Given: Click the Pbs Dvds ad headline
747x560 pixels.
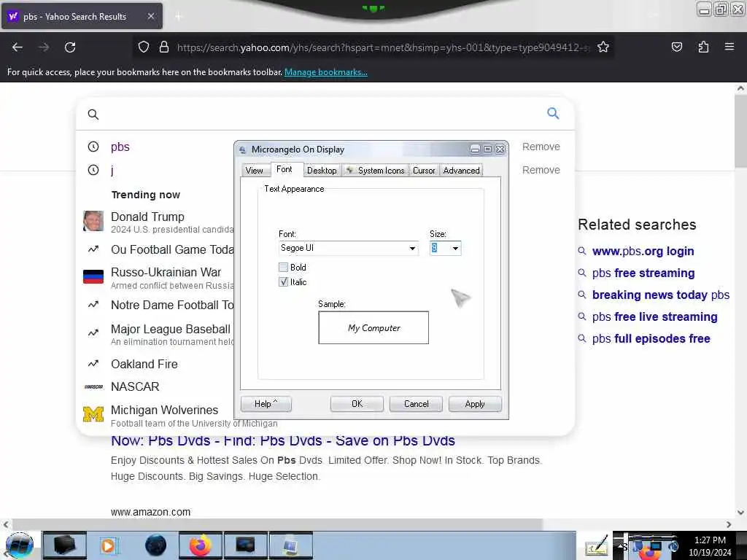Looking at the screenshot, I should [283, 441].
